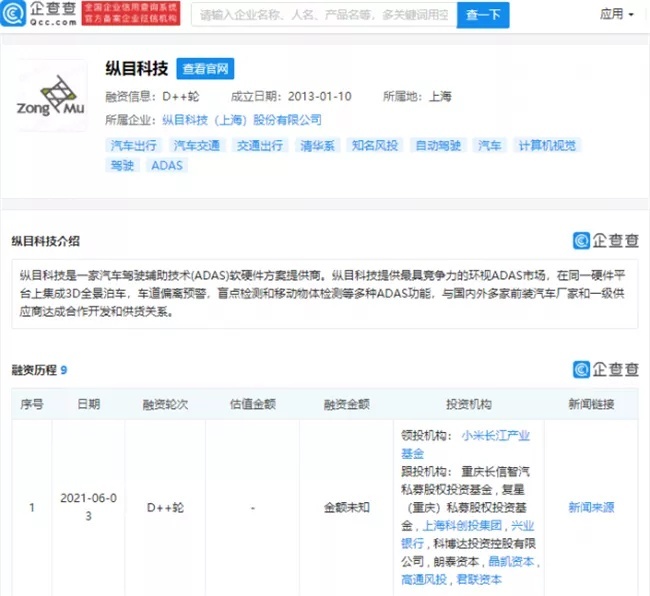Click the 2021-06-03 date cell
This screenshot has width=650, height=596.
[x=89, y=507]
